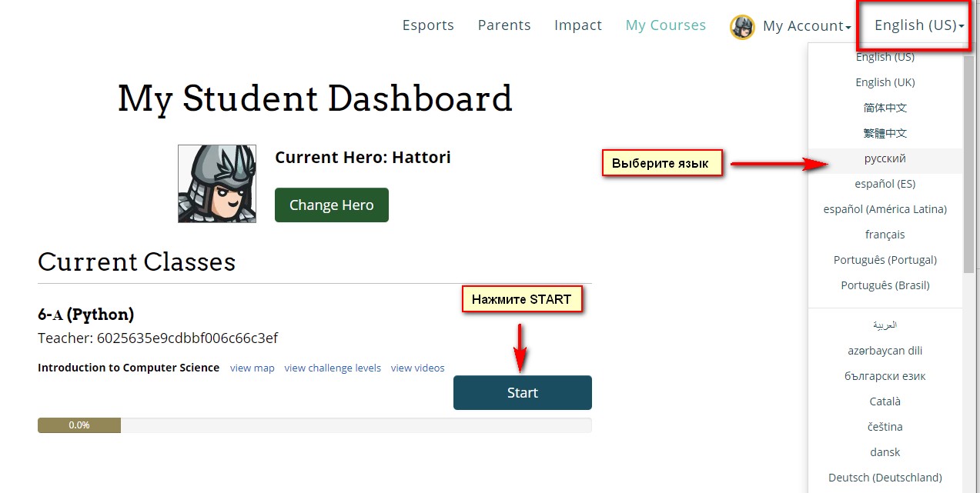The height and width of the screenshot is (493, 980).
Task: Click the My Courses nav link
Action: click(x=666, y=25)
